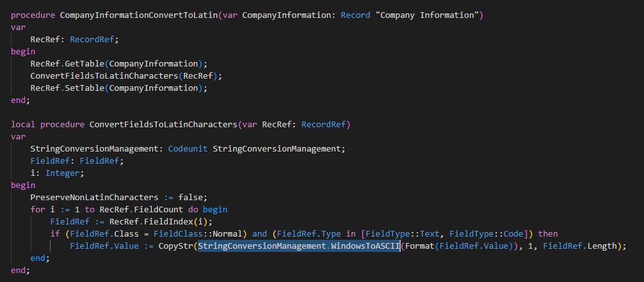The height and width of the screenshot is (282, 644).
Task: Click the RecRef.SetTable(CompanyInformation) line
Action: coord(119,88)
